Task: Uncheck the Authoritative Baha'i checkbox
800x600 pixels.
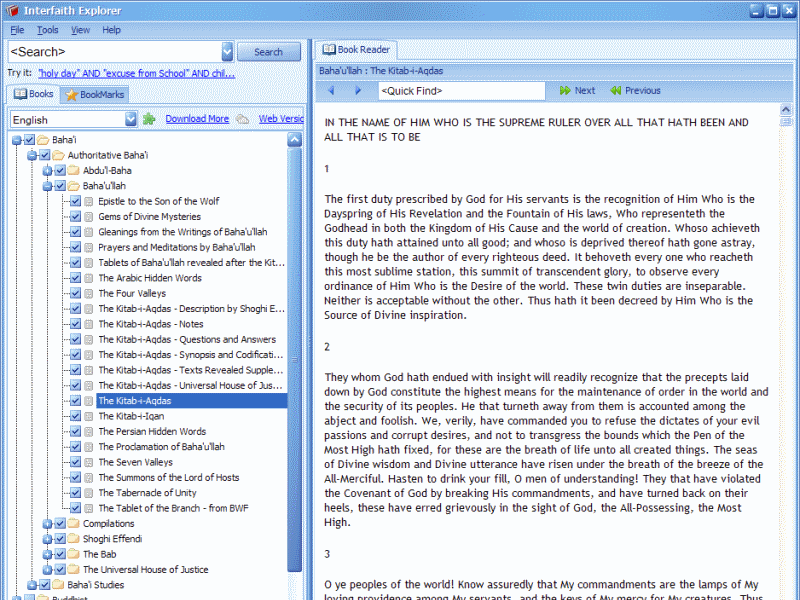Action: point(45,155)
